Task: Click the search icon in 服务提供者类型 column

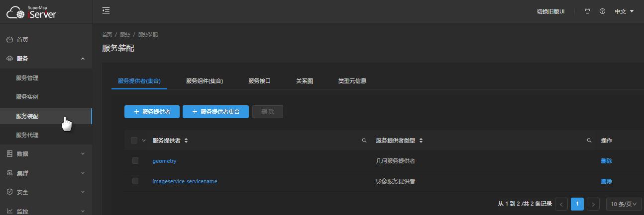Action: [x=589, y=141]
